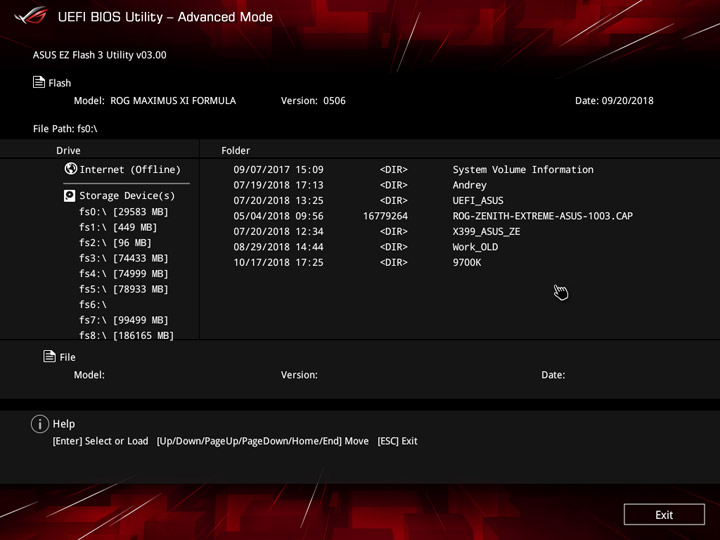Viewport: 720px width, 540px height.
Task: Select drive fs2:\ [96 MB]
Action: 115,242
